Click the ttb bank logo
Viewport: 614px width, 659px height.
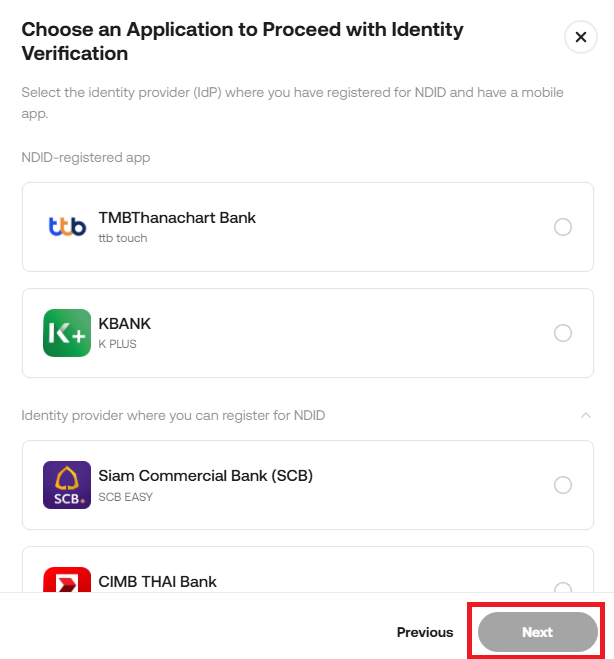(x=67, y=227)
